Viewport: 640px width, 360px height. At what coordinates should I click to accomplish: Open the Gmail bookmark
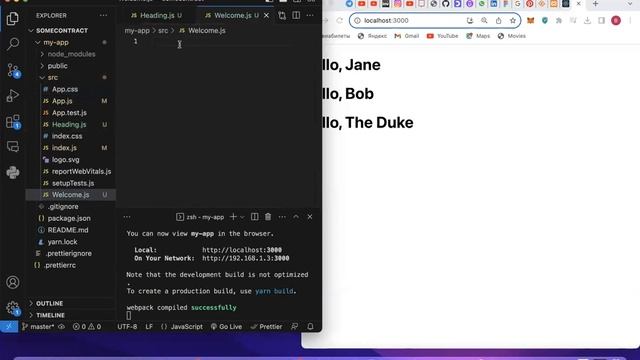(x=407, y=36)
